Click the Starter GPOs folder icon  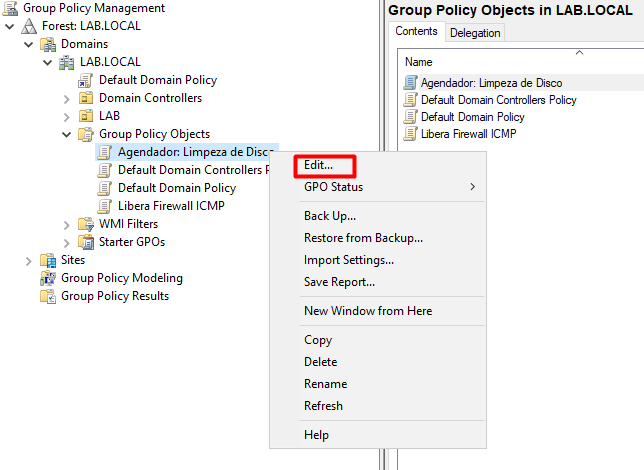(x=86, y=242)
